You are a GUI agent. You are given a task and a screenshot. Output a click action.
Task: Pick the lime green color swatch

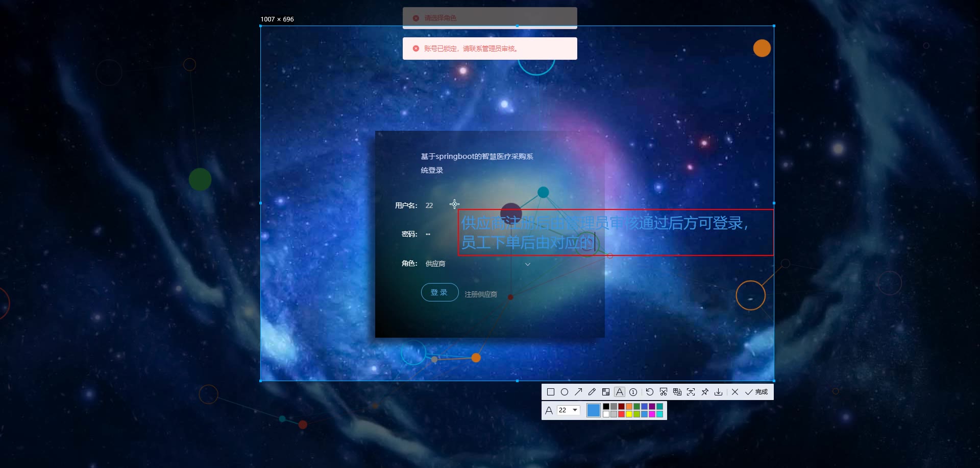[x=637, y=414]
